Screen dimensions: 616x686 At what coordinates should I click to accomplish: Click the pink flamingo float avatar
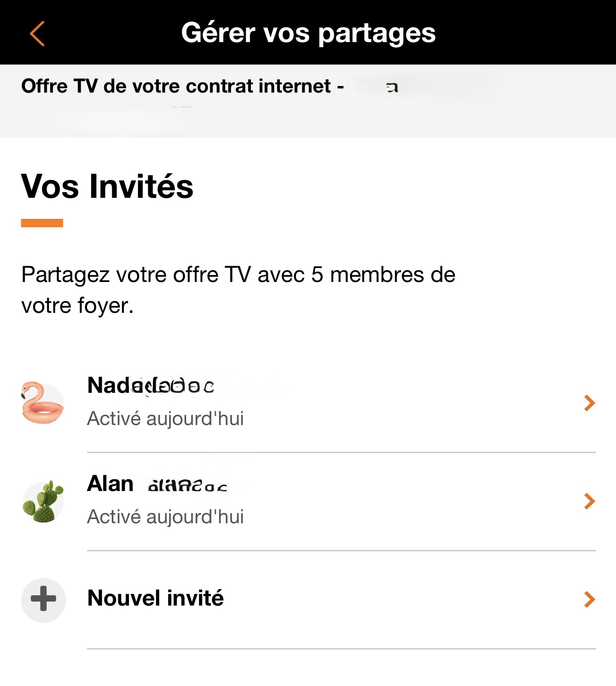pyautogui.click(x=43, y=403)
